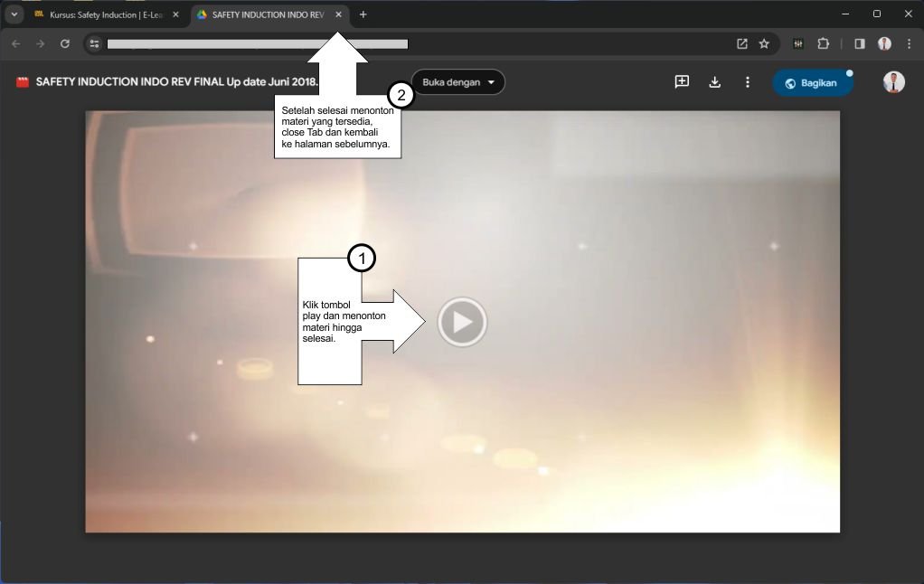
Task: Click the add comment icon
Action: 682,82
